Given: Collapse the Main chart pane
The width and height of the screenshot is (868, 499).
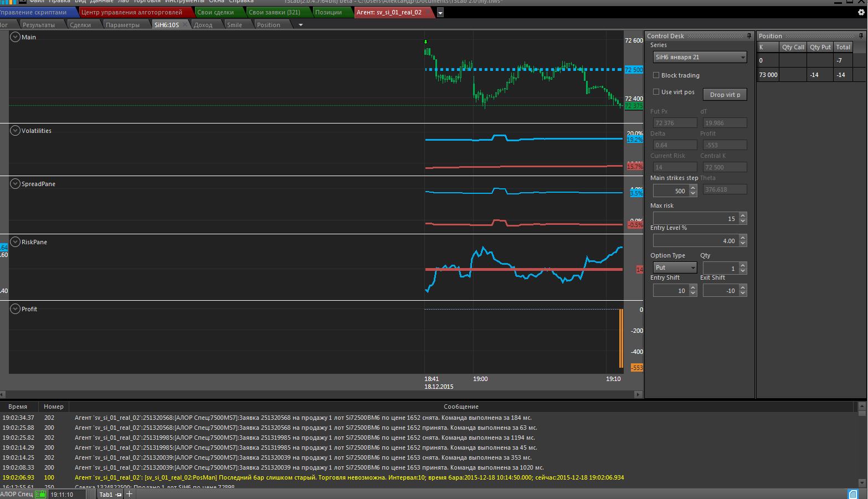Looking at the screenshot, I should coord(15,37).
